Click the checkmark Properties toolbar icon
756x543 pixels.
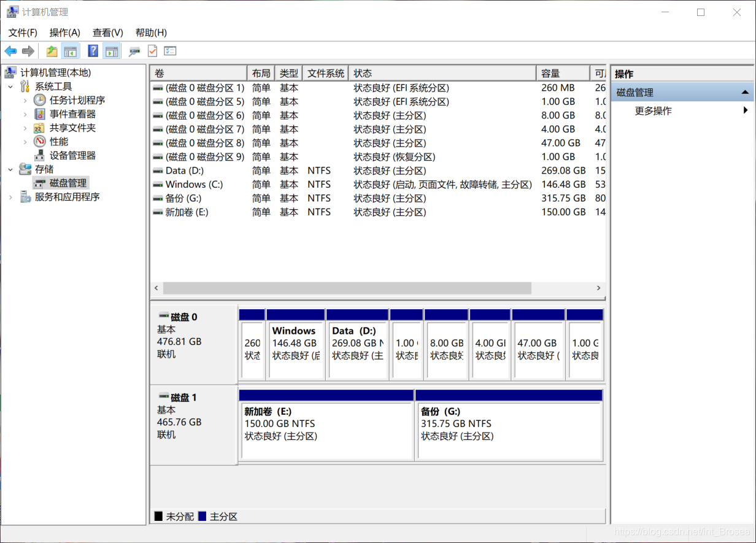[x=152, y=51]
